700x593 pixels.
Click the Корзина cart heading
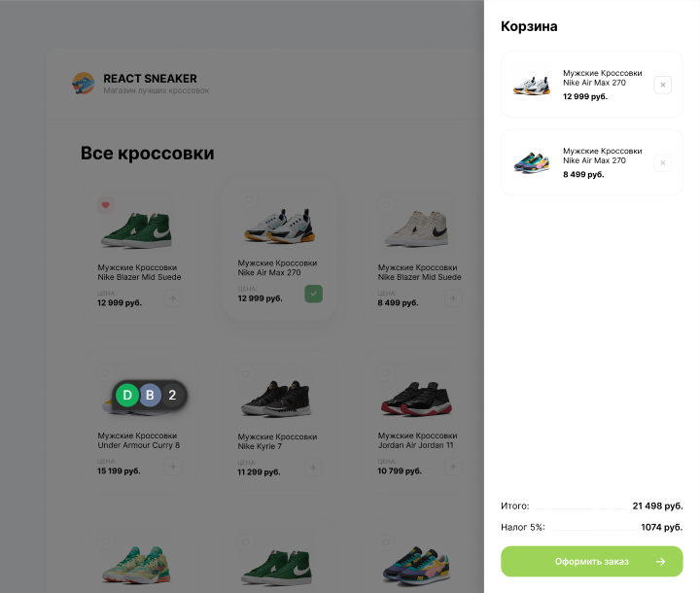point(529,26)
